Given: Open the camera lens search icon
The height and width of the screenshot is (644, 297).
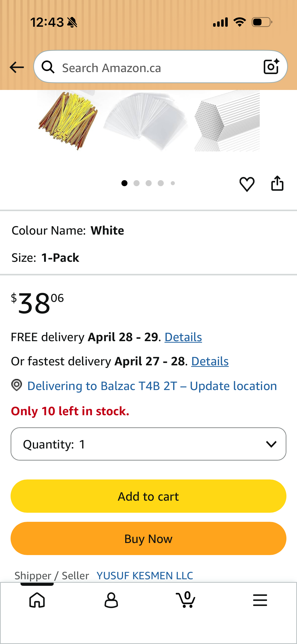Looking at the screenshot, I should click(x=271, y=67).
